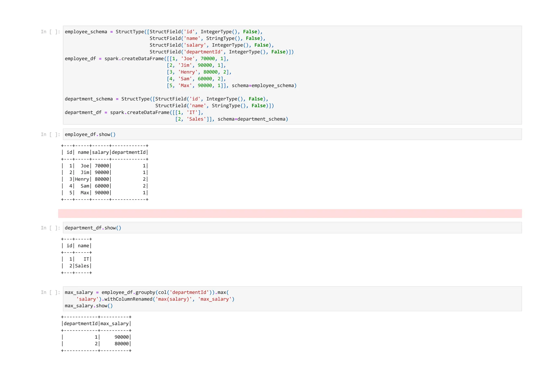The image size is (555, 392).
Task: Click 'In [ ]:' prompt beside department_df.show()
Action: coord(51,228)
